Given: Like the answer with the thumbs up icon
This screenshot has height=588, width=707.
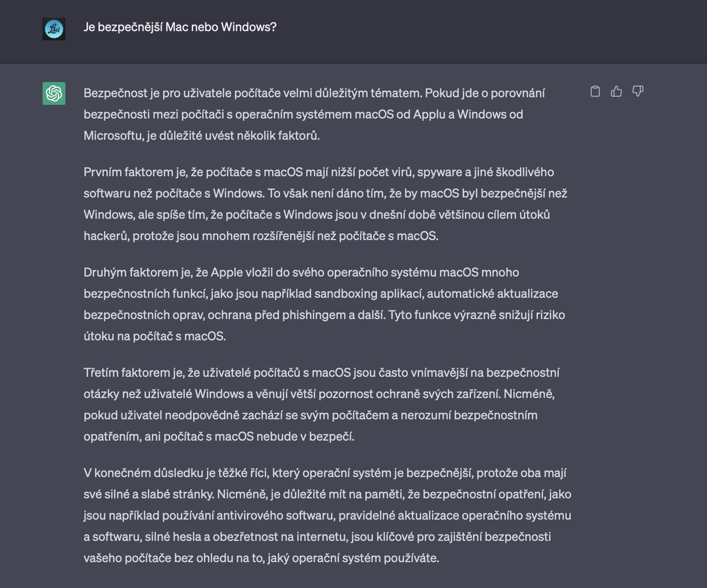Looking at the screenshot, I should click(x=616, y=92).
